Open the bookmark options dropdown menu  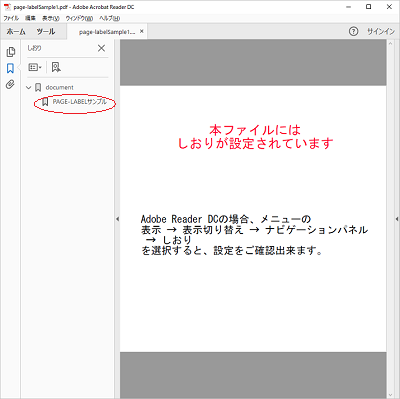pyautogui.click(x=35, y=67)
